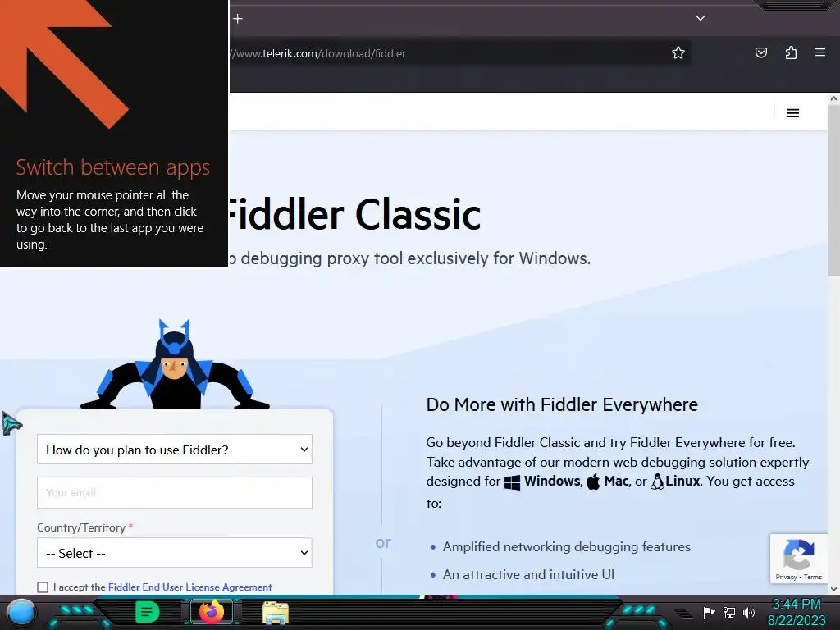
Task: Open File Explorer from the taskbar
Action: pos(276,613)
